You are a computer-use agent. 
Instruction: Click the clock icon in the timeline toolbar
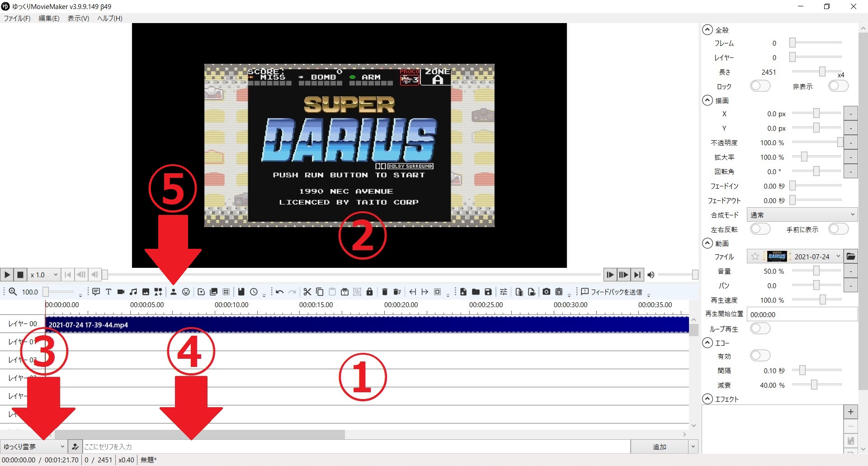[254, 292]
